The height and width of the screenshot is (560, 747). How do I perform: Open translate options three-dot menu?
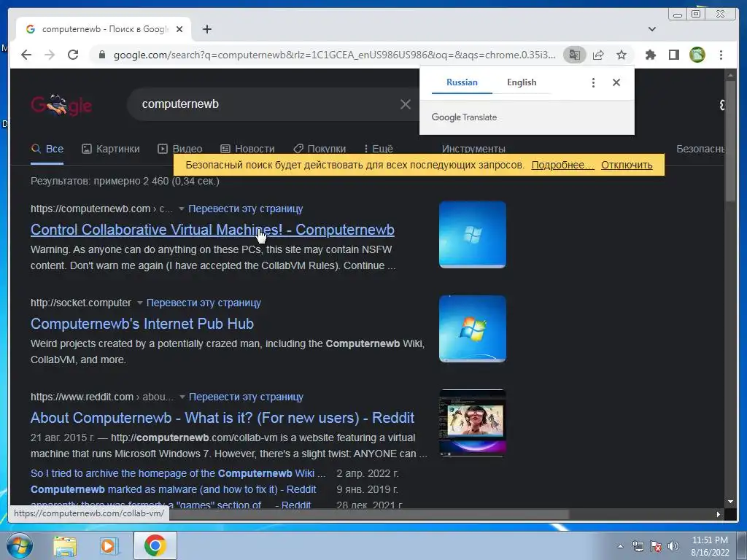coord(593,82)
